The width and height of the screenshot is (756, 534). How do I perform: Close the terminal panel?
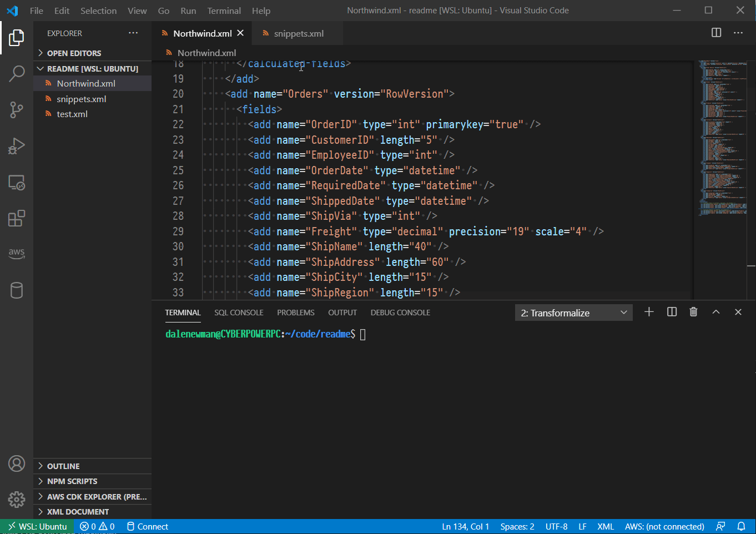[738, 312]
